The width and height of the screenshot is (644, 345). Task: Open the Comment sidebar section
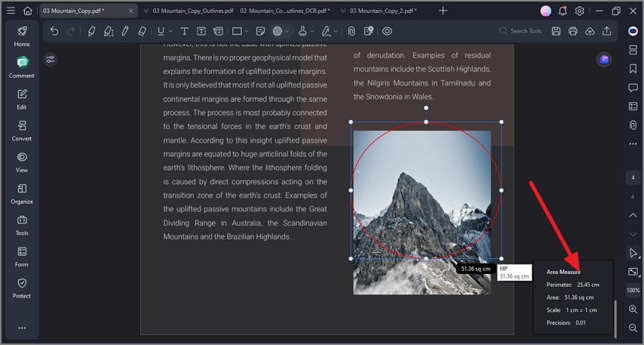coord(22,67)
